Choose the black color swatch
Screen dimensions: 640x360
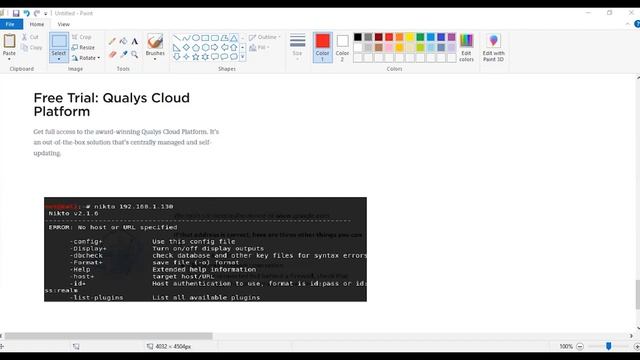[x=358, y=37]
